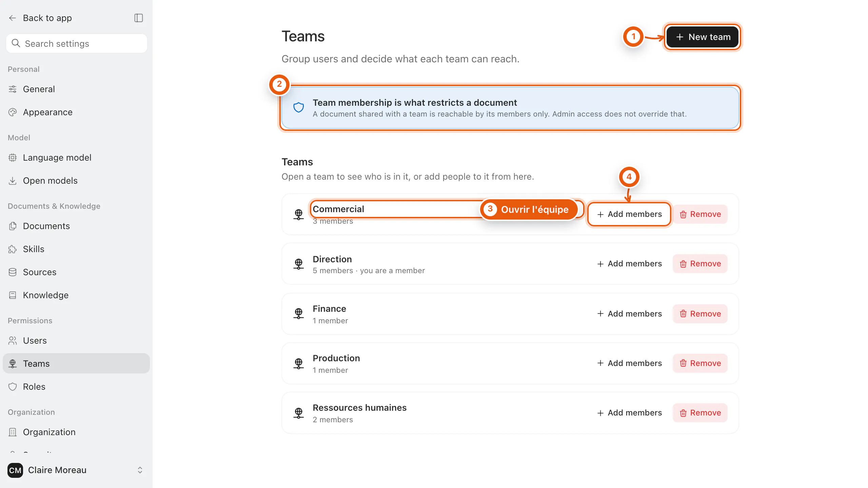Focus the Search settings field

tap(77, 43)
